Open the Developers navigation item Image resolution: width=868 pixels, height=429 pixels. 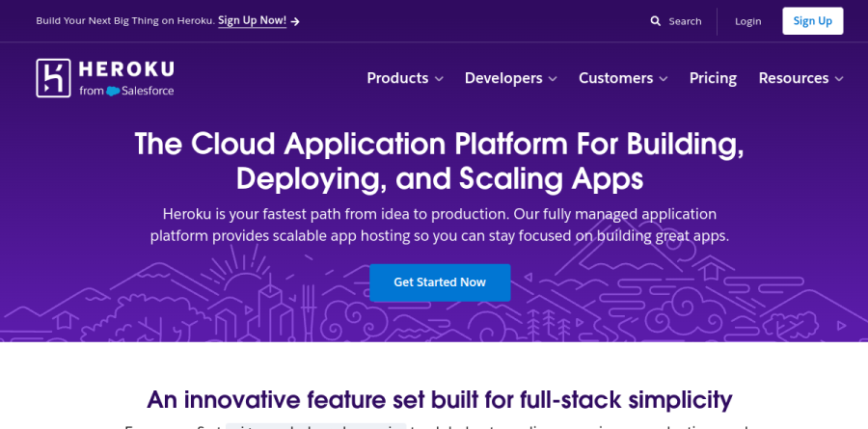click(x=503, y=78)
